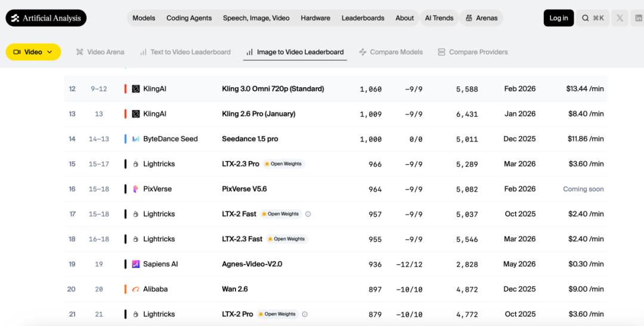Screen dimensions: 644x326
Task: Click the -12/12 confidence interval
Action: 409,265
